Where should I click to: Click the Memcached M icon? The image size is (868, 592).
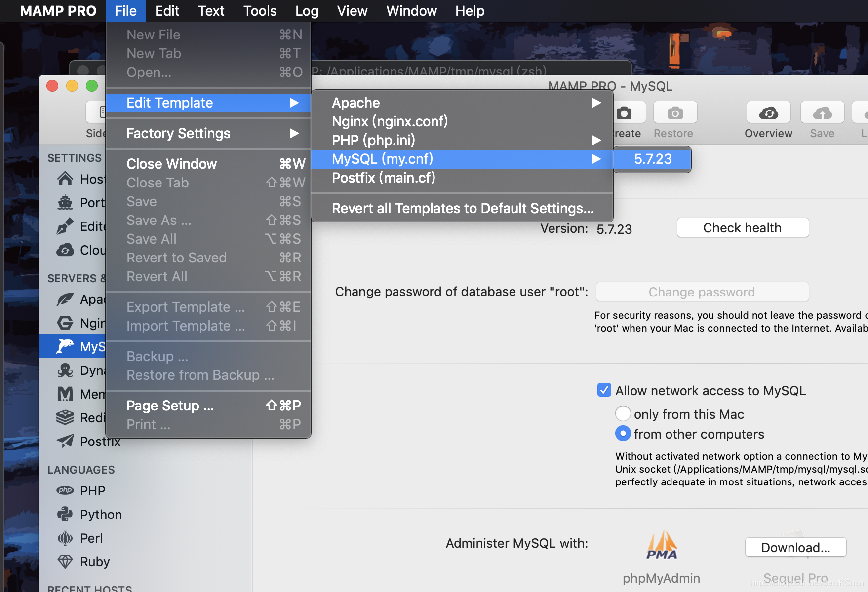point(65,394)
